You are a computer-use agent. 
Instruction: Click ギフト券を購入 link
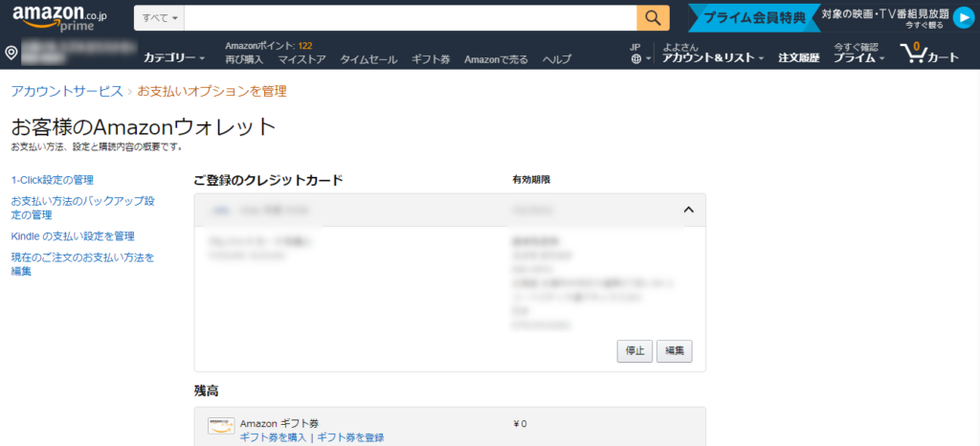[273, 437]
